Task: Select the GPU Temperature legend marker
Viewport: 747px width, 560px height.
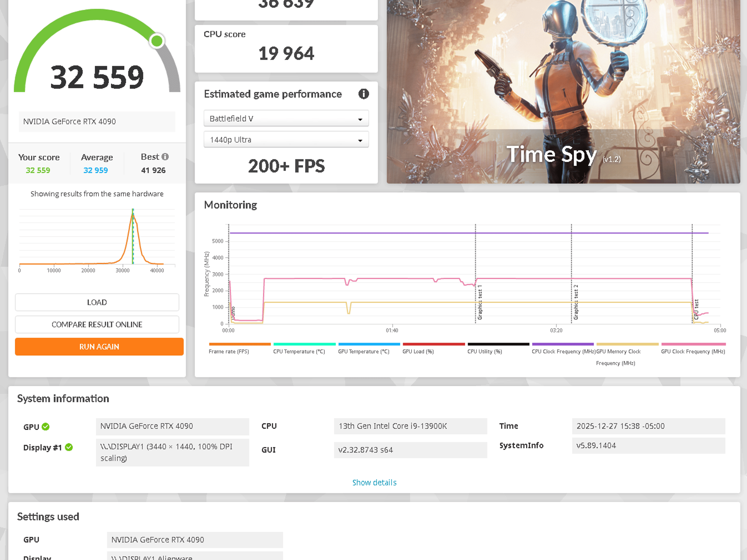Action: coord(368,344)
